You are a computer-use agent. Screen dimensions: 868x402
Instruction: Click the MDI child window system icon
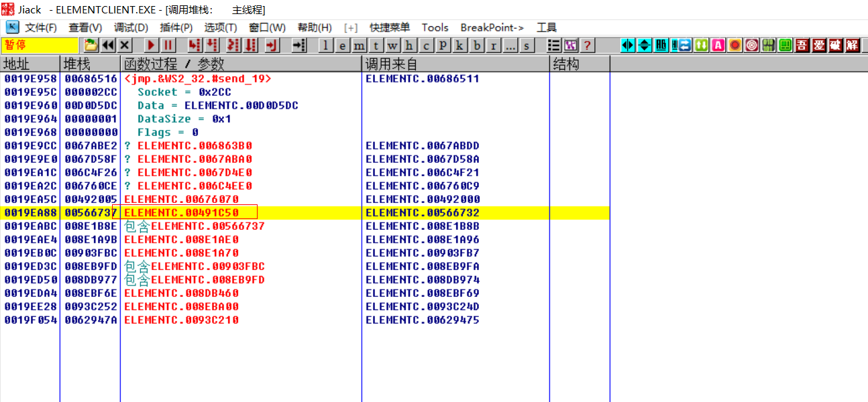pyautogui.click(x=12, y=27)
